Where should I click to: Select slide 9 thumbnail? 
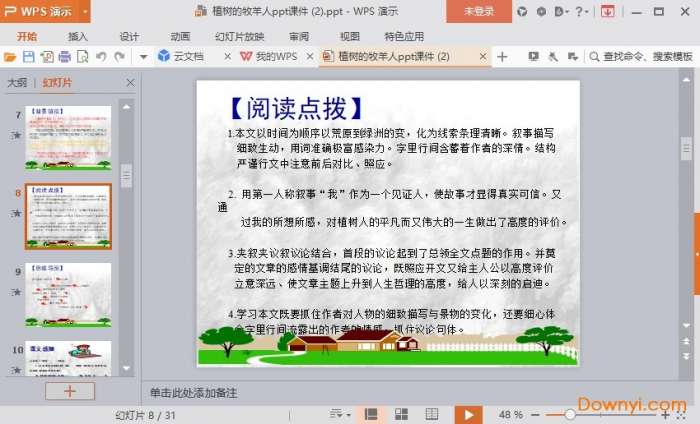(x=68, y=295)
